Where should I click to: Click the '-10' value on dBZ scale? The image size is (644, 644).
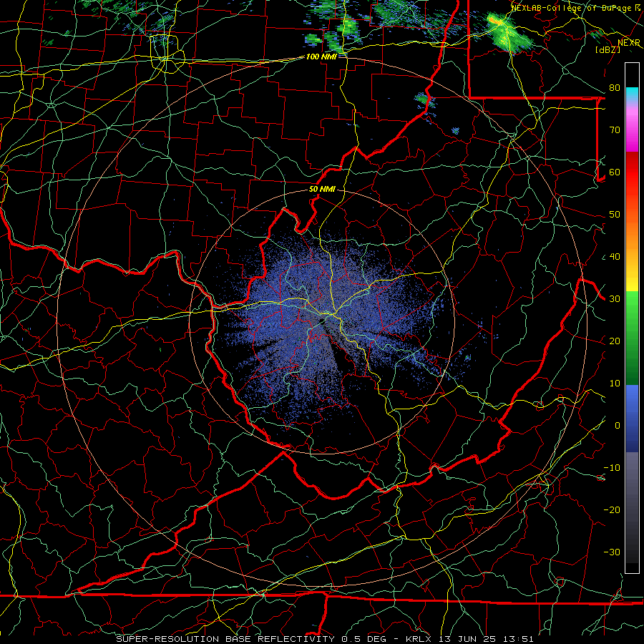click(x=612, y=468)
